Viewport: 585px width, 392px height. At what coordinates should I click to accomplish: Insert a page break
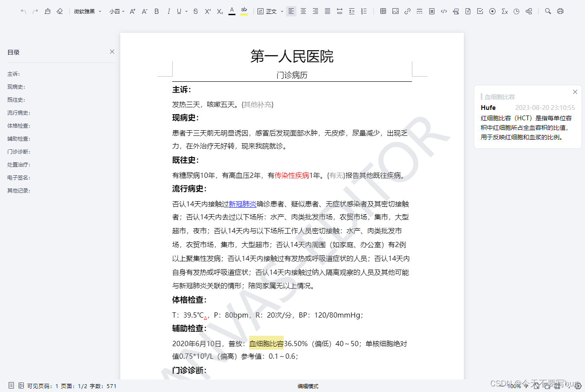[x=456, y=11]
